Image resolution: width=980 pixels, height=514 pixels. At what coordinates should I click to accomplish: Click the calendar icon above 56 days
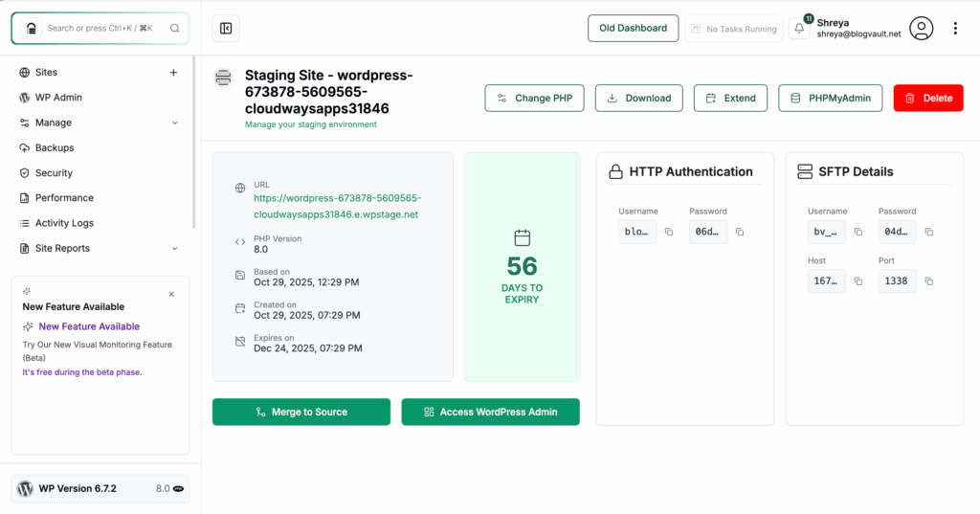(522, 237)
